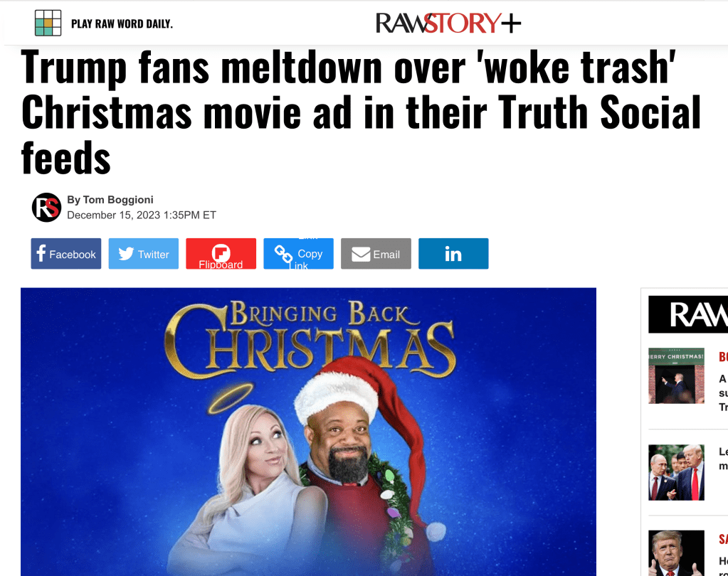Click the Facebook f icon
The height and width of the screenshot is (576, 728).
pos(41,254)
